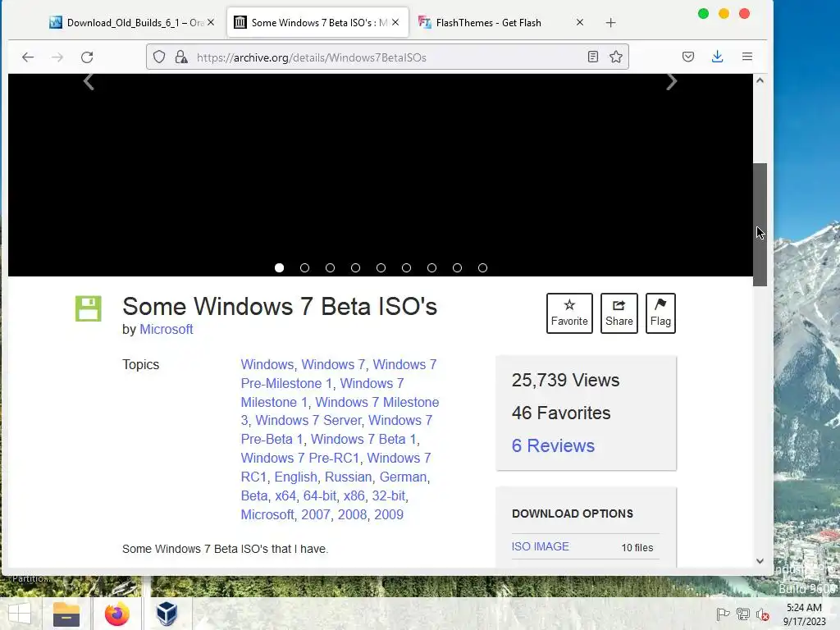The image size is (840, 630).
Task: Go back to the previous page
Action: 28,57
